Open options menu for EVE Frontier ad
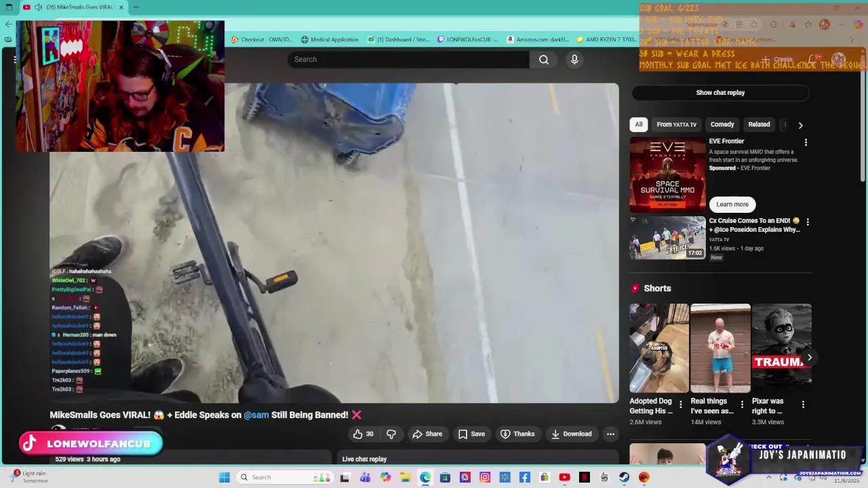Image resolution: width=868 pixels, height=488 pixels. (806, 142)
